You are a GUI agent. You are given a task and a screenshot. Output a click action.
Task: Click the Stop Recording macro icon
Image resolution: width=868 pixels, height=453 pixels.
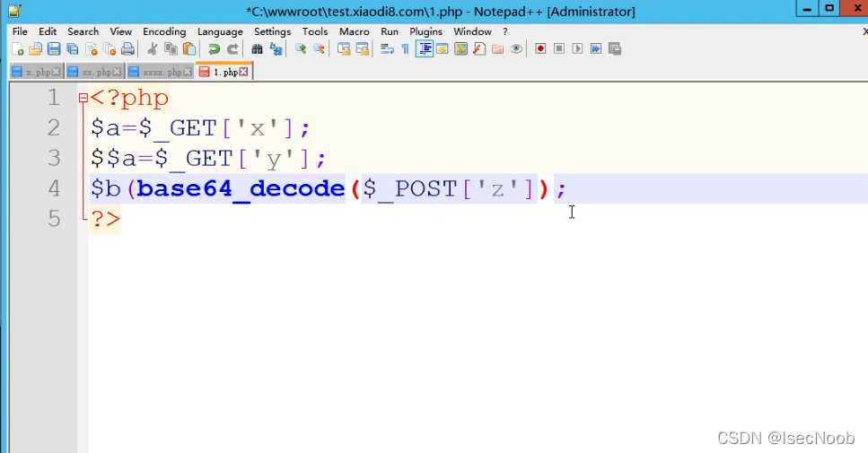coord(559,49)
